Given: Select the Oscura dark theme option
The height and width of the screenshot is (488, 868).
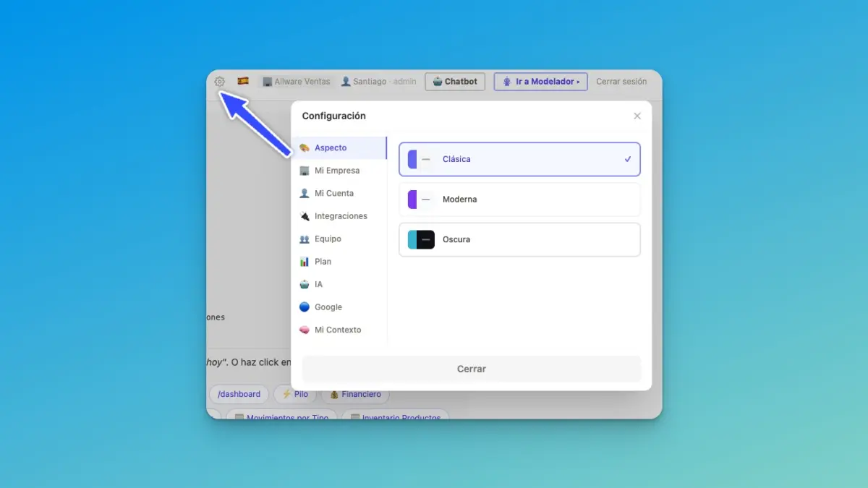Looking at the screenshot, I should (519, 239).
